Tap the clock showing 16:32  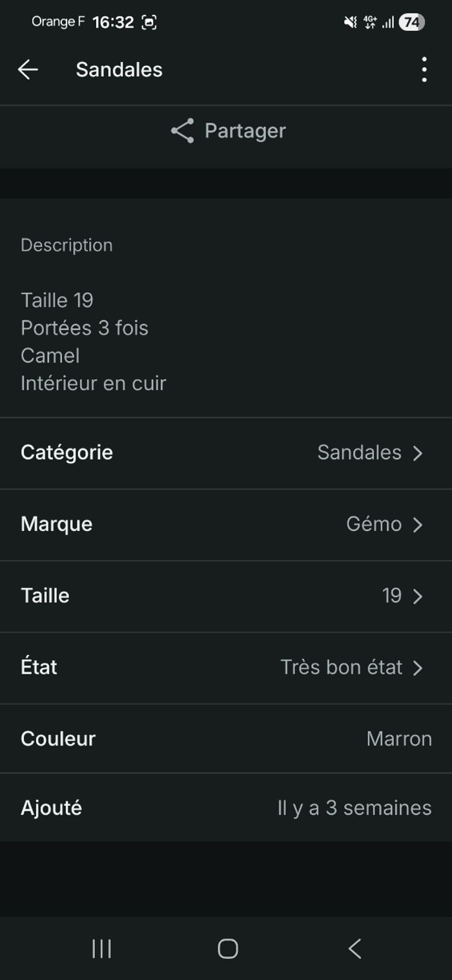(x=114, y=21)
